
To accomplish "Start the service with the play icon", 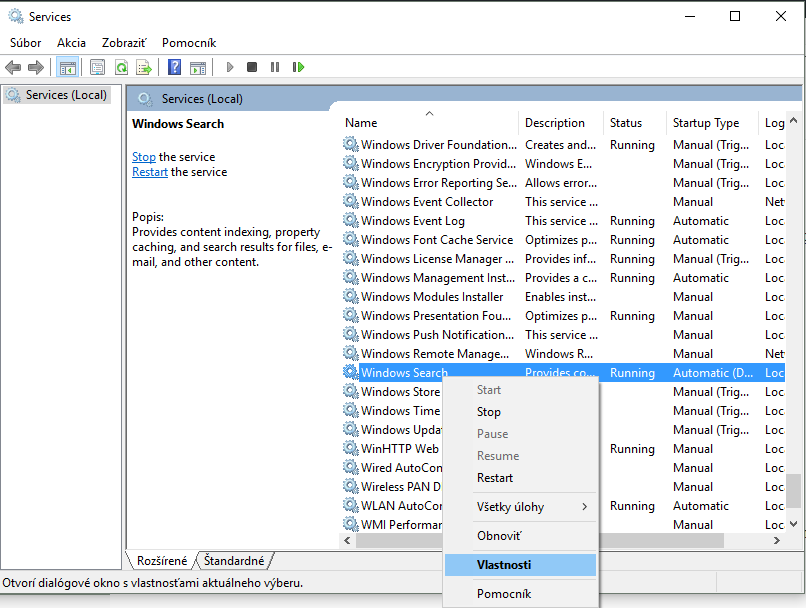I will (x=230, y=67).
